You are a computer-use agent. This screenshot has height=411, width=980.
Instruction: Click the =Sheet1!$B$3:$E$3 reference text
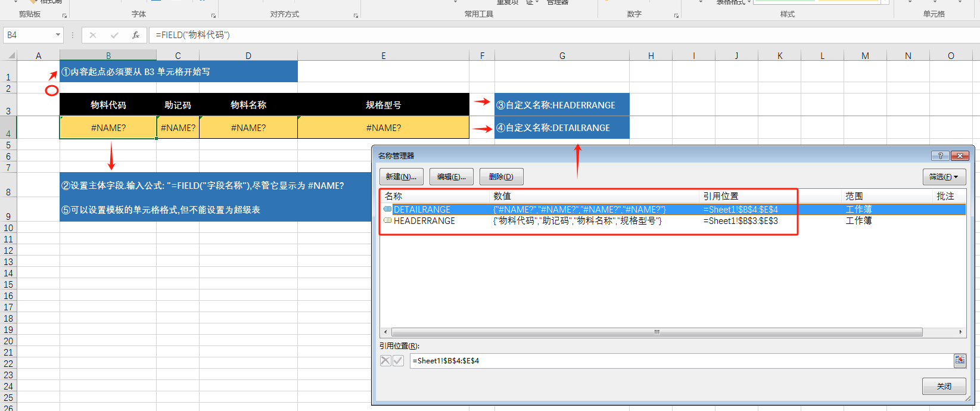click(x=741, y=220)
